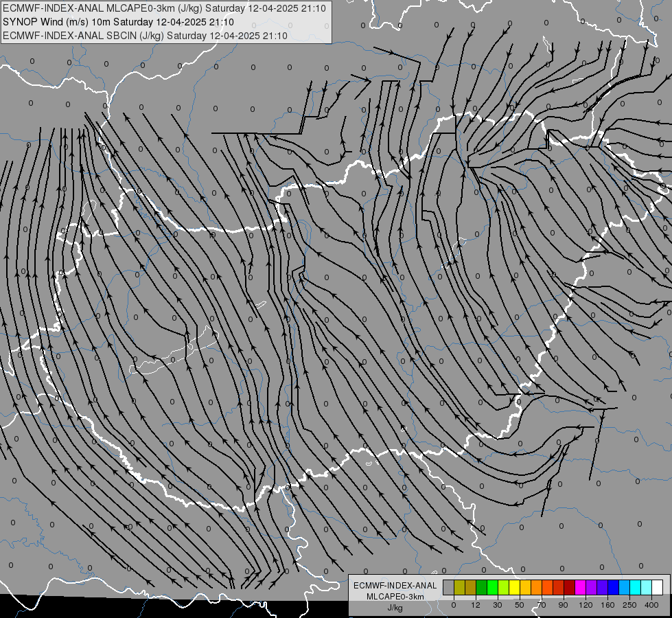The height and width of the screenshot is (618, 672).
Task: Click the legend heading ECMWF-INDEX-ANAL
Action: pyautogui.click(x=395, y=586)
